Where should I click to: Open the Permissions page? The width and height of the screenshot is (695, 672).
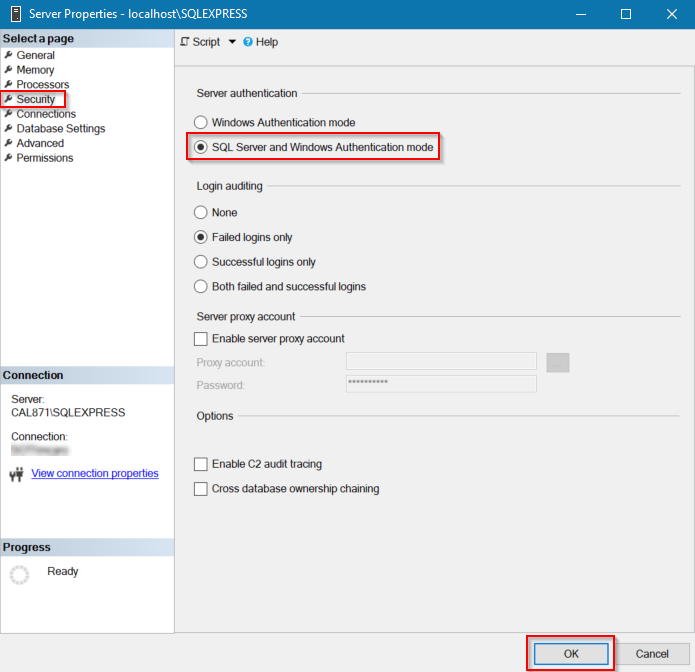[x=45, y=158]
